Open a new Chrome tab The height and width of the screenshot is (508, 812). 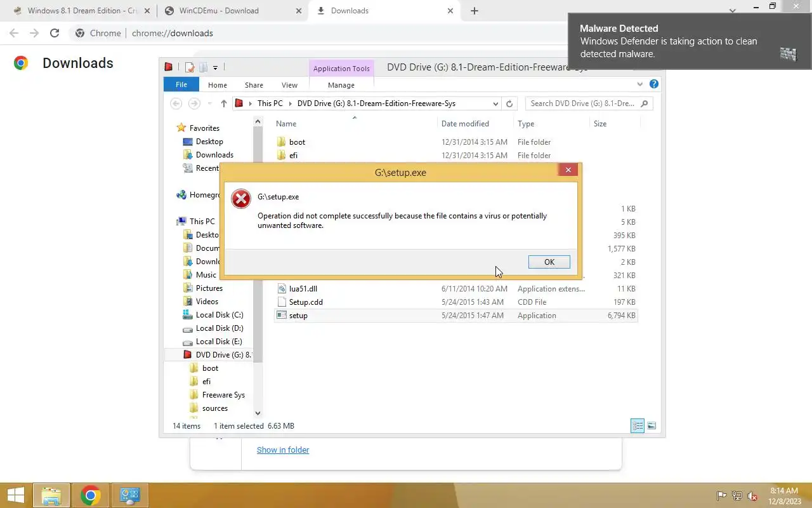pyautogui.click(x=475, y=11)
